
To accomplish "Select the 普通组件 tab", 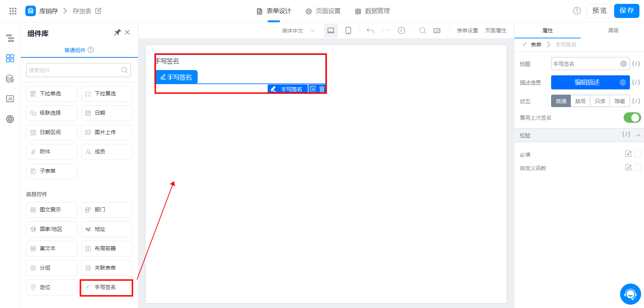I will tap(75, 50).
